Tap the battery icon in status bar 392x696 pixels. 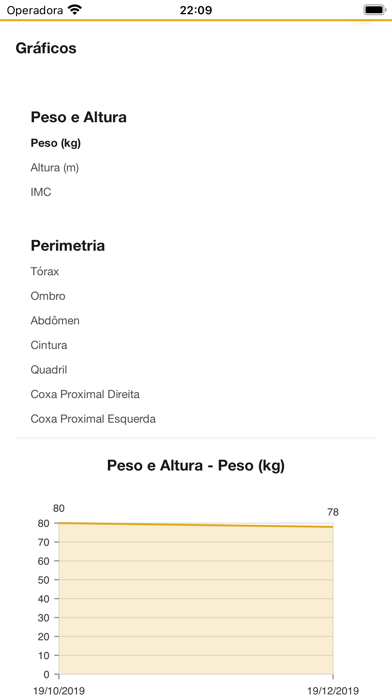[374, 10]
